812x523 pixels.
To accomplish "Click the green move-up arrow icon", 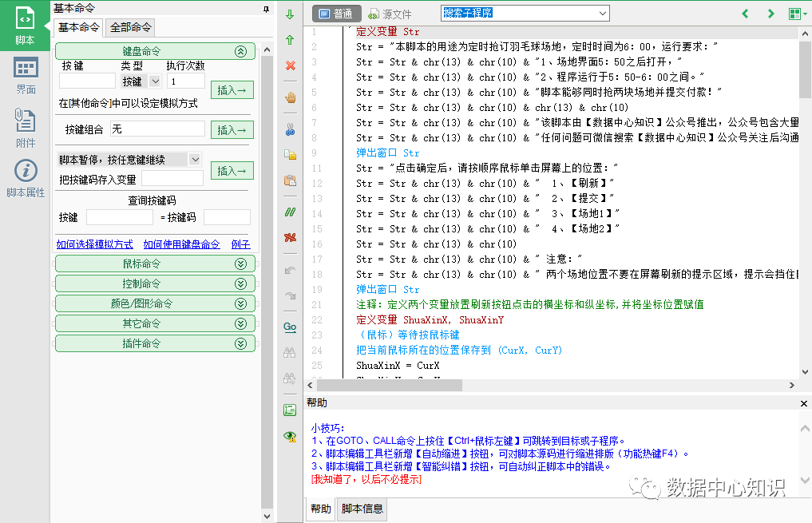I will click(x=290, y=40).
